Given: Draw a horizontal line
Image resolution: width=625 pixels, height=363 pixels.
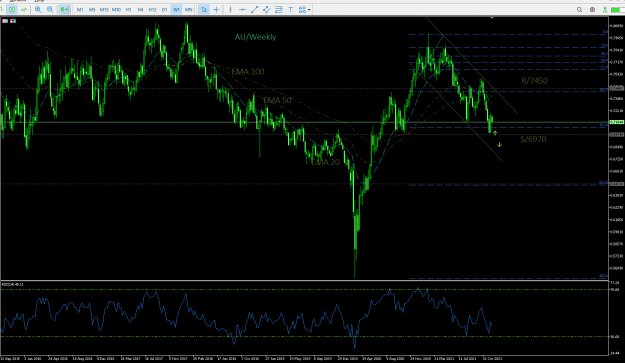Looking at the screenshot, I should click(x=242, y=9).
